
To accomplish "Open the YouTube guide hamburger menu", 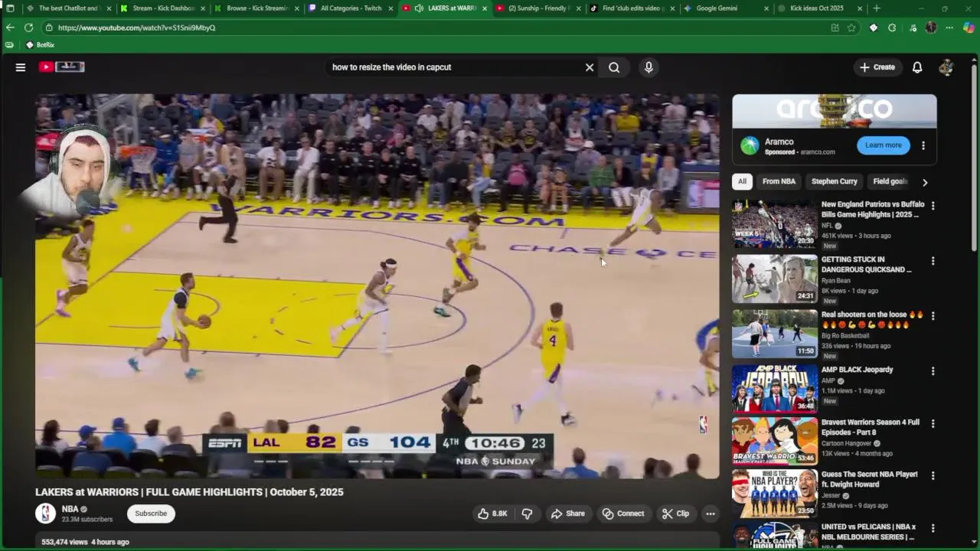I will click(x=21, y=67).
